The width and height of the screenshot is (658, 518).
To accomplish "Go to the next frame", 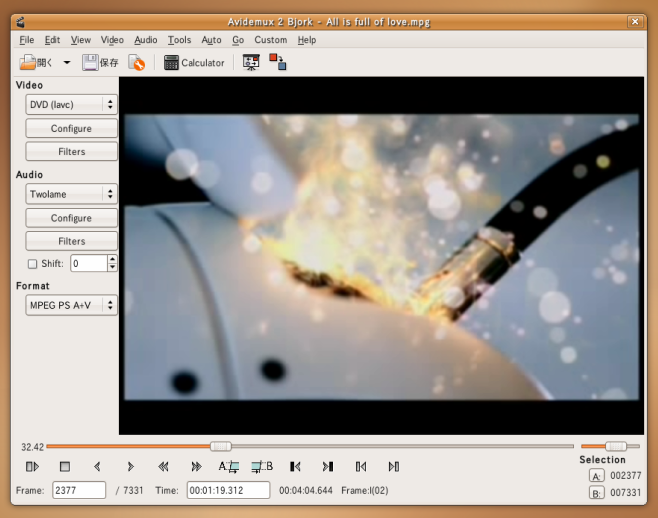I will click(x=131, y=466).
